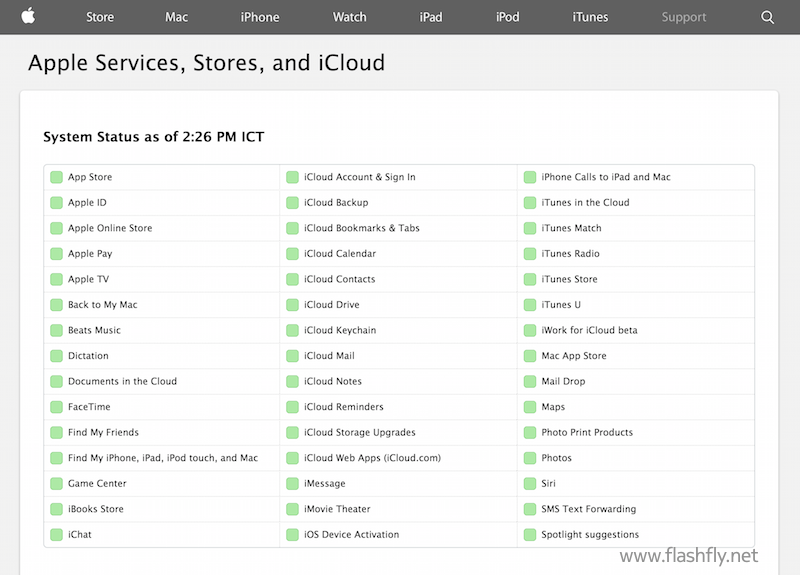Click green status indicator beside App Store
Viewport: 800px width, 575px height.
pyautogui.click(x=56, y=177)
